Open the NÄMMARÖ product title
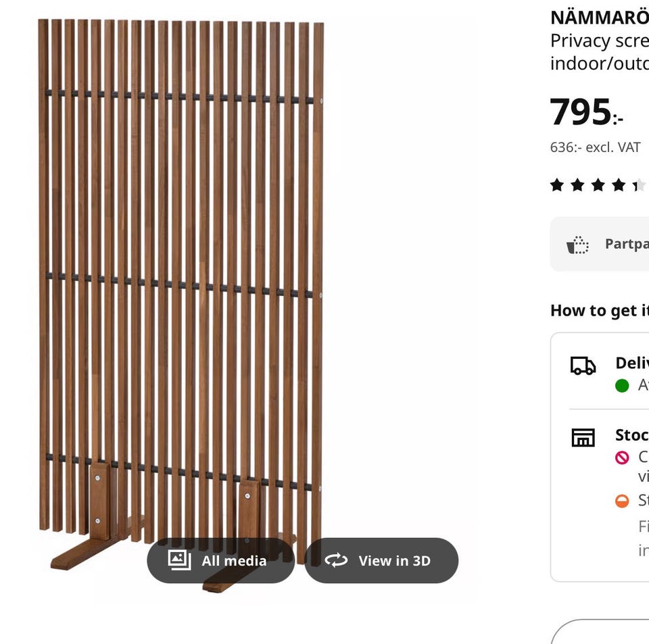The width and height of the screenshot is (649, 644). tap(599, 18)
